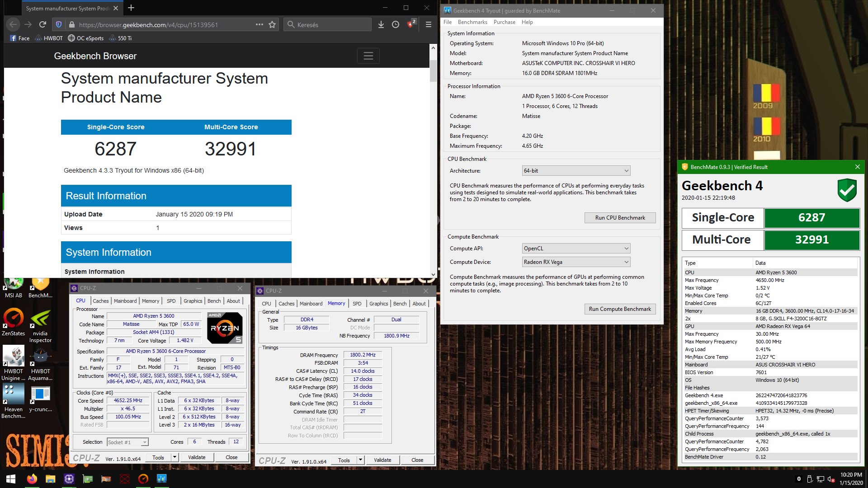The width and height of the screenshot is (868, 488).
Task: Click the red extension icon with badge 2
Action: (x=410, y=24)
